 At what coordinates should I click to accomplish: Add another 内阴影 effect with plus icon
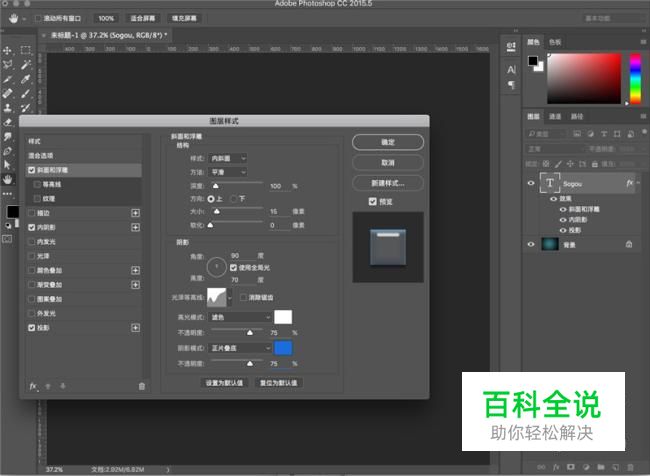pos(135,227)
